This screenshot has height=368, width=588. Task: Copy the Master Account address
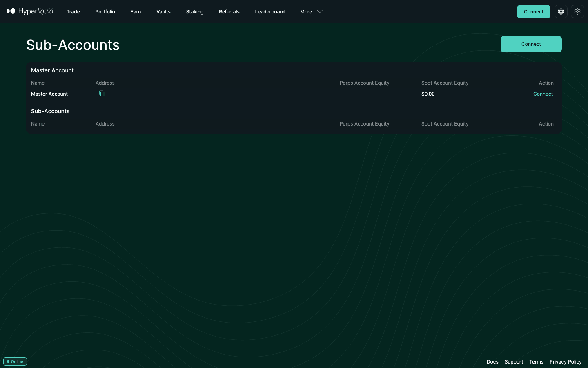point(102,94)
